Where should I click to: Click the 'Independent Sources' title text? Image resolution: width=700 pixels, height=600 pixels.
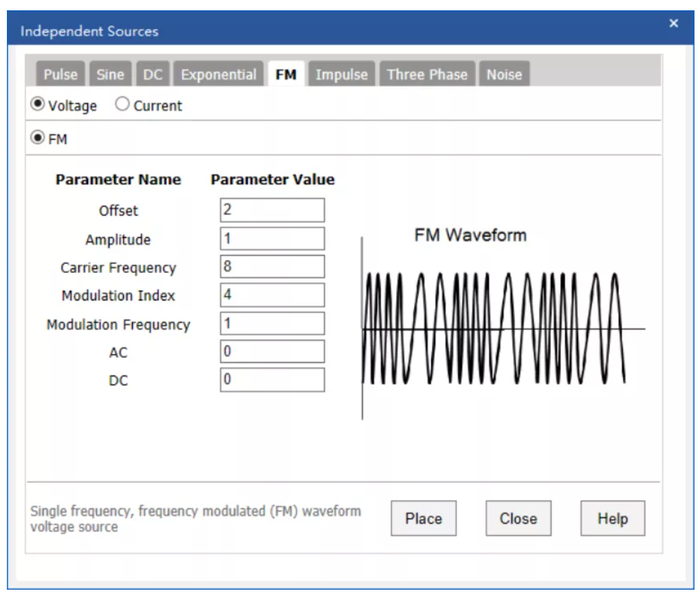tap(89, 31)
